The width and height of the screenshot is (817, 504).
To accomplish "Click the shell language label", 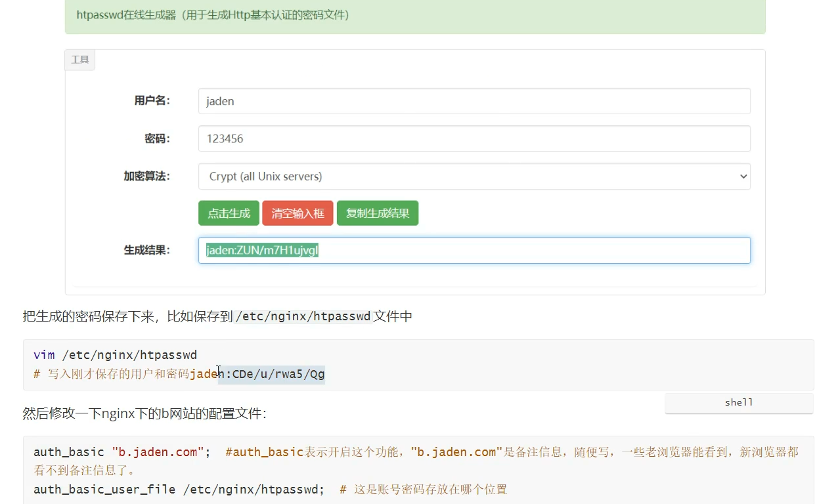I will click(738, 402).
